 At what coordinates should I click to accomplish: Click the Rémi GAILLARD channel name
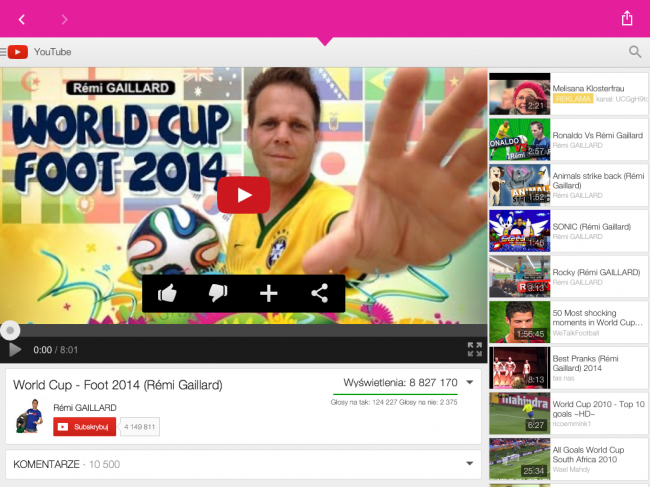click(x=85, y=407)
